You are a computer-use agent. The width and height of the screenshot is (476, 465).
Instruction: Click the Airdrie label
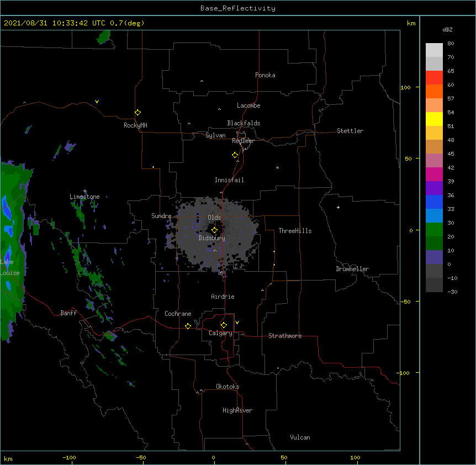point(223,297)
